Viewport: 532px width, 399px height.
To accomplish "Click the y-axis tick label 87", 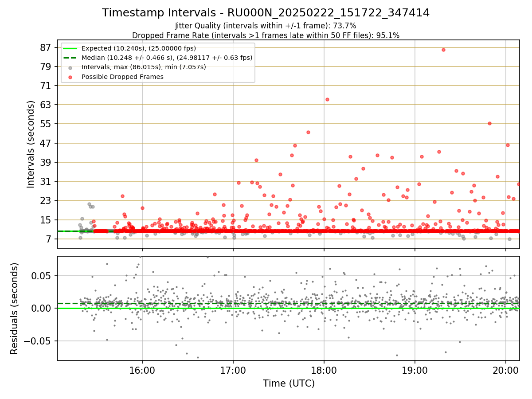I will [x=46, y=47].
